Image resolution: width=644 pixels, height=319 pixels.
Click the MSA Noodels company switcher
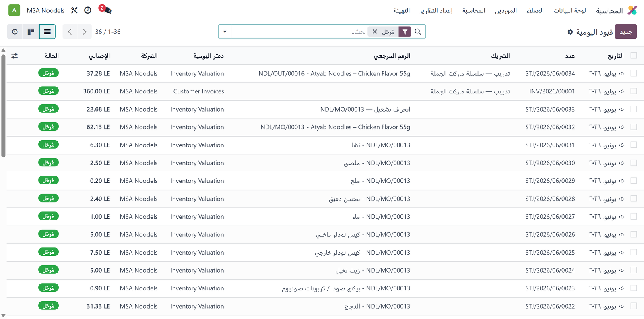[45, 10]
